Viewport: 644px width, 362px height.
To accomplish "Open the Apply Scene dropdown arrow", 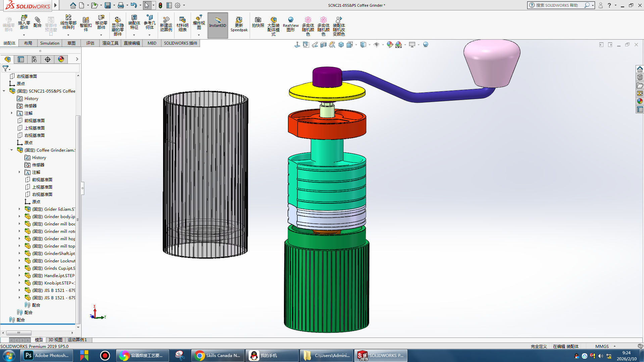I will coord(405,45).
